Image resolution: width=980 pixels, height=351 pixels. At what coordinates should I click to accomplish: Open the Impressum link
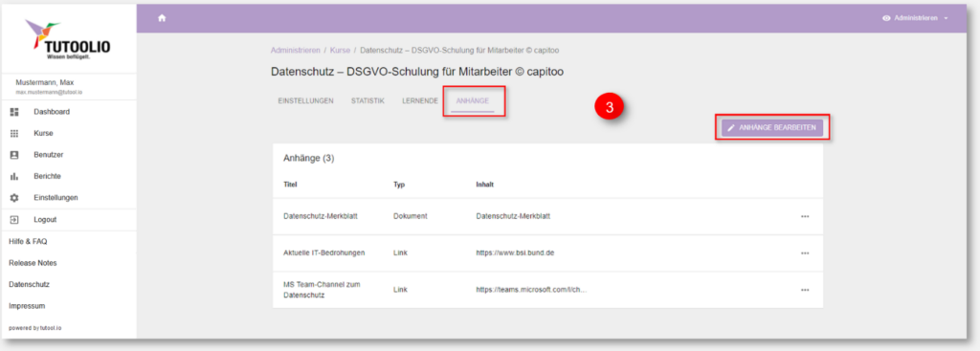point(27,306)
